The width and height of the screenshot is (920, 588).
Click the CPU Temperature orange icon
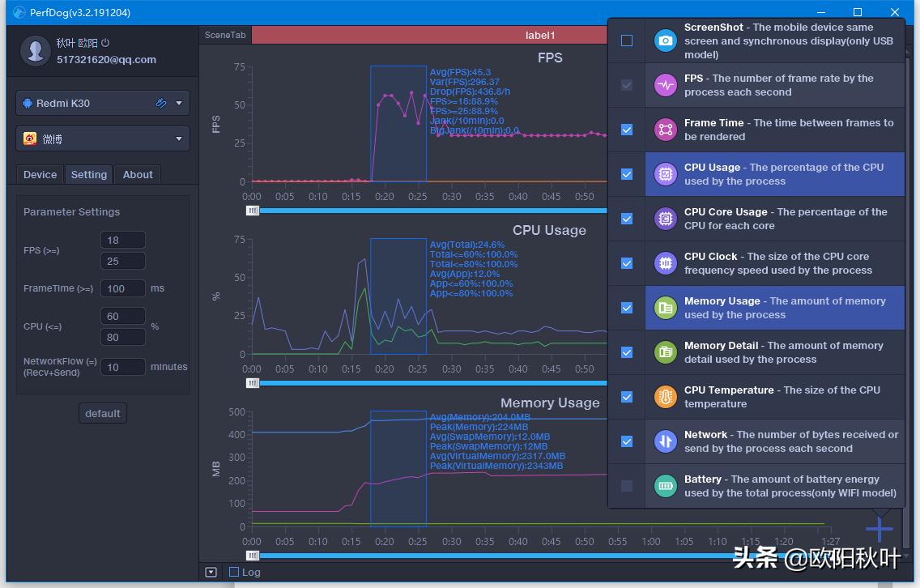click(666, 397)
